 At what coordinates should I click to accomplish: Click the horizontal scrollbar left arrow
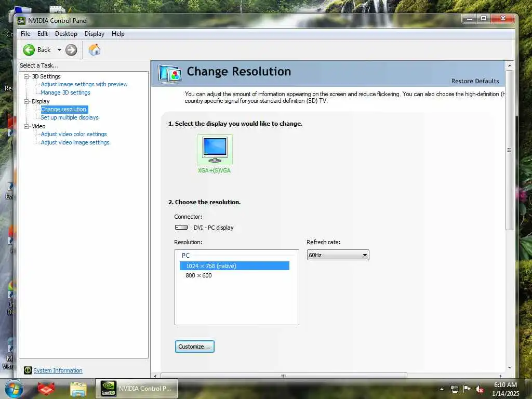pos(155,376)
